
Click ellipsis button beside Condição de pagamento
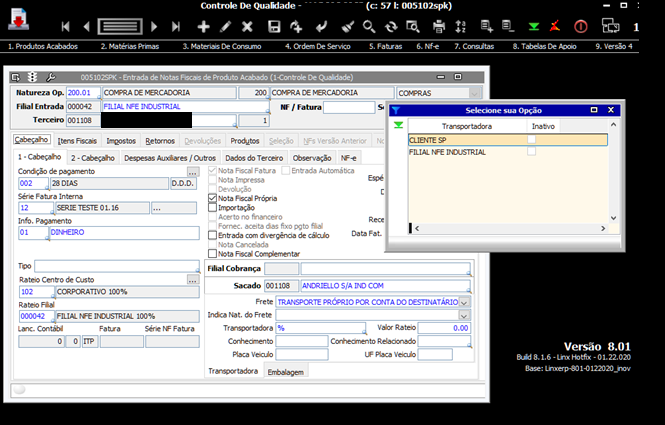click(192, 172)
